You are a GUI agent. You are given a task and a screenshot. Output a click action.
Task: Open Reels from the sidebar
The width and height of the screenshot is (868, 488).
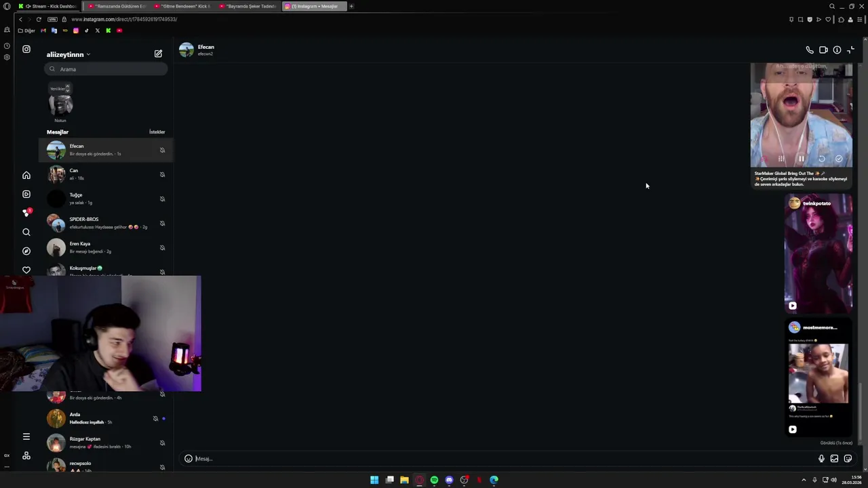click(26, 195)
